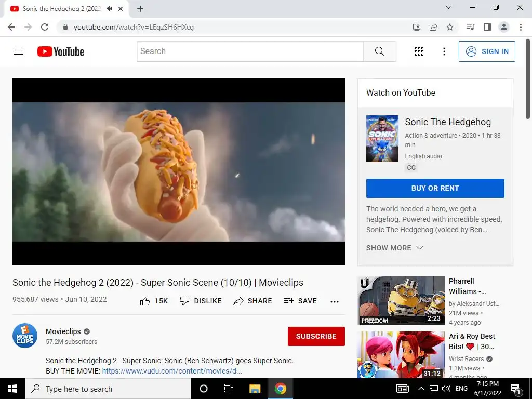Toggle the browser side panel
Screen dimensions: 532x399
point(487,27)
